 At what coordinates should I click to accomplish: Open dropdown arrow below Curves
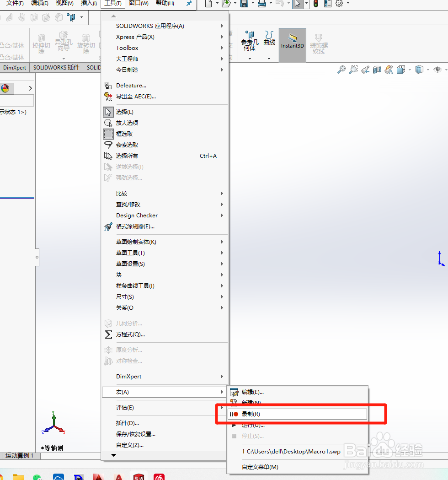coord(269,59)
